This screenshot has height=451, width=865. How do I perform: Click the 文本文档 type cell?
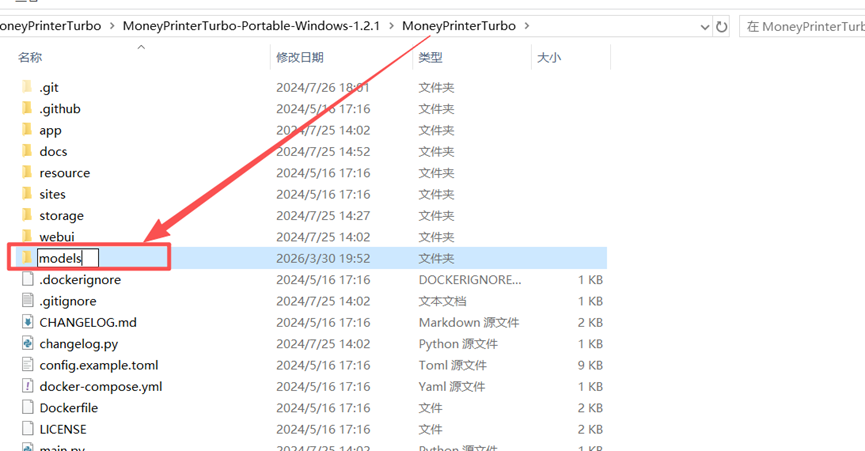442,302
